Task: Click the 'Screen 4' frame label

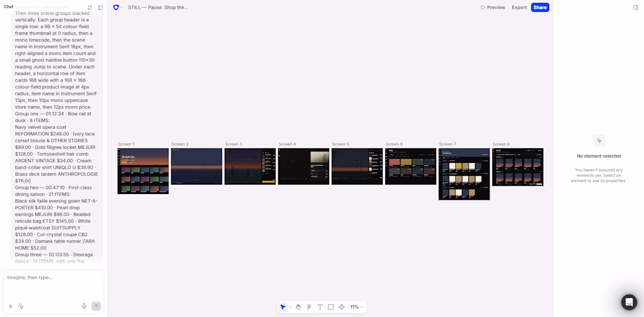Action: [287, 144]
